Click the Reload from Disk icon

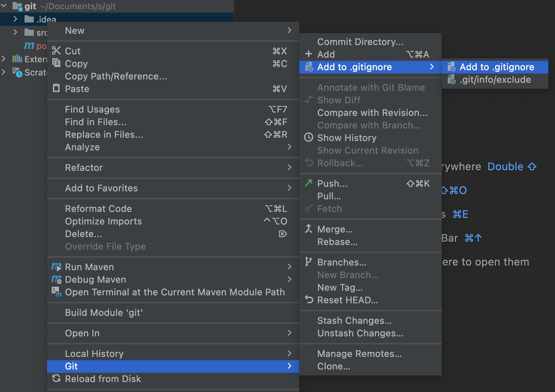[x=56, y=378]
